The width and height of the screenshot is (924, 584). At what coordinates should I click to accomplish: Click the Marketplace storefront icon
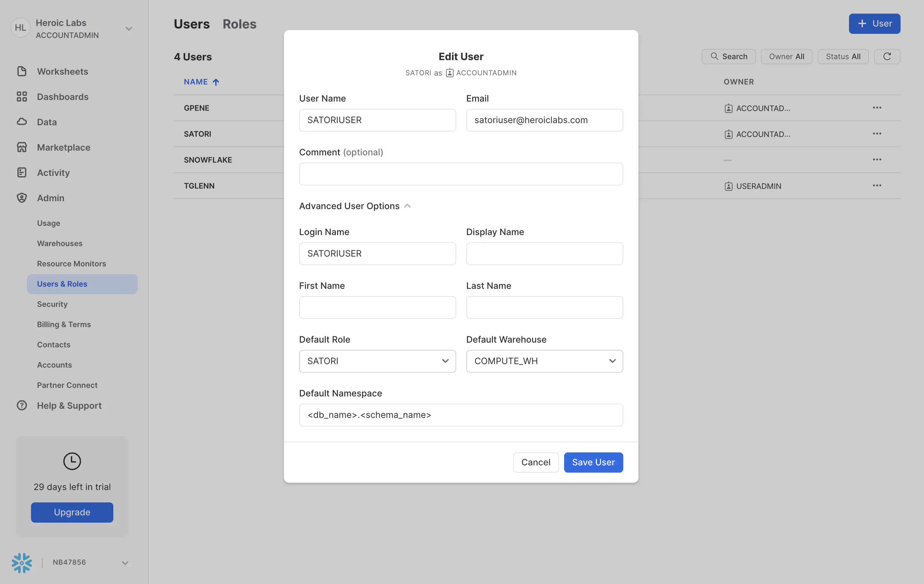coord(22,147)
